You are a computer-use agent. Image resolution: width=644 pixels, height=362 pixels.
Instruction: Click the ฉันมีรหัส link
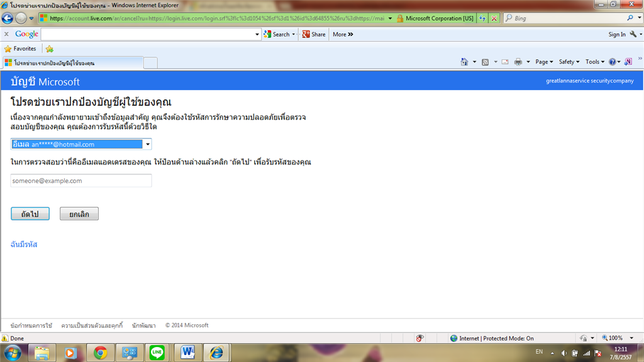[x=24, y=244]
